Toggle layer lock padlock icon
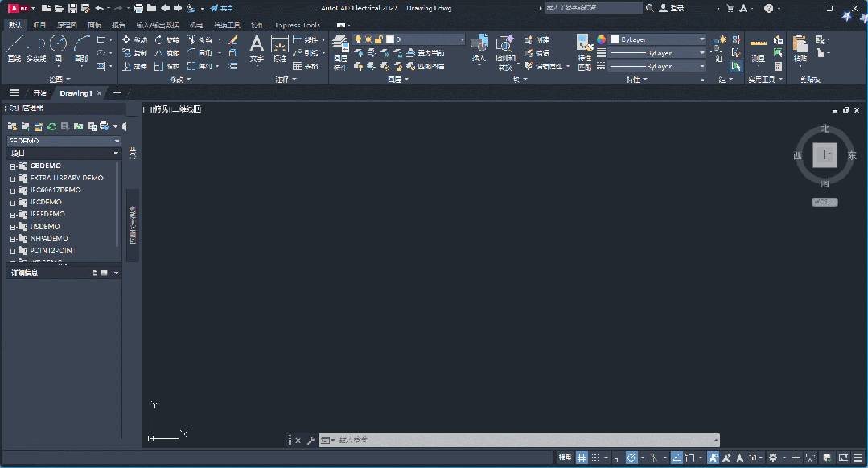The height and width of the screenshot is (468, 868). point(379,39)
